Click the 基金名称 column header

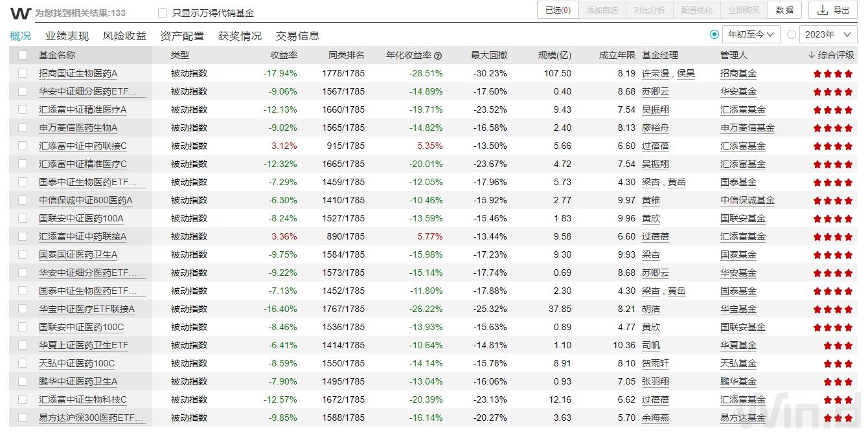click(x=57, y=56)
